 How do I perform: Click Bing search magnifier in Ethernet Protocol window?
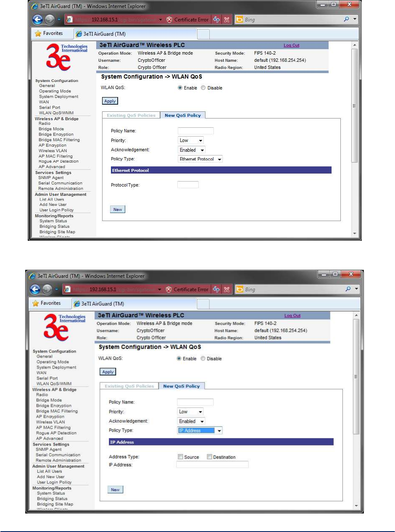pos(347,19)
